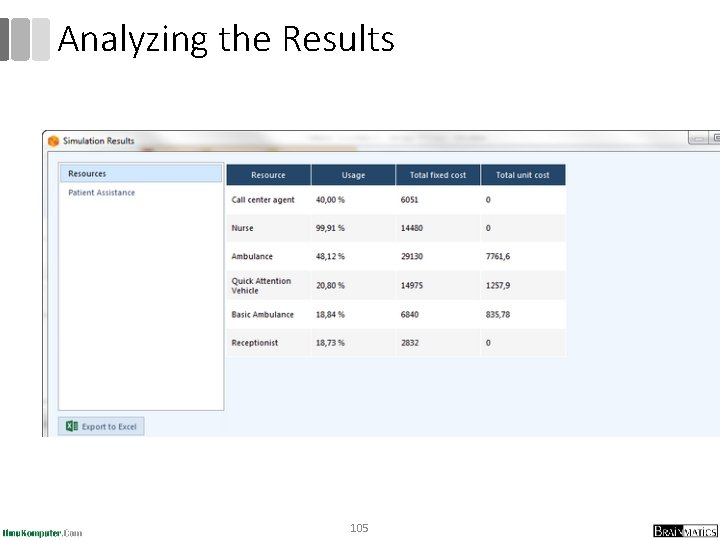Screen dimensions: 720x540
Task: Click the slide number 105
Action: (359, 528)
